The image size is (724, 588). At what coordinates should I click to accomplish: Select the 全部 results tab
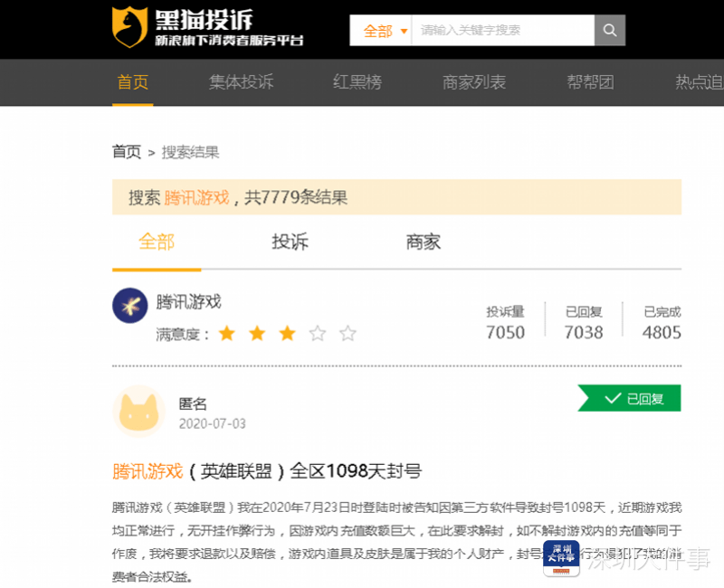(x=157, y=242)
